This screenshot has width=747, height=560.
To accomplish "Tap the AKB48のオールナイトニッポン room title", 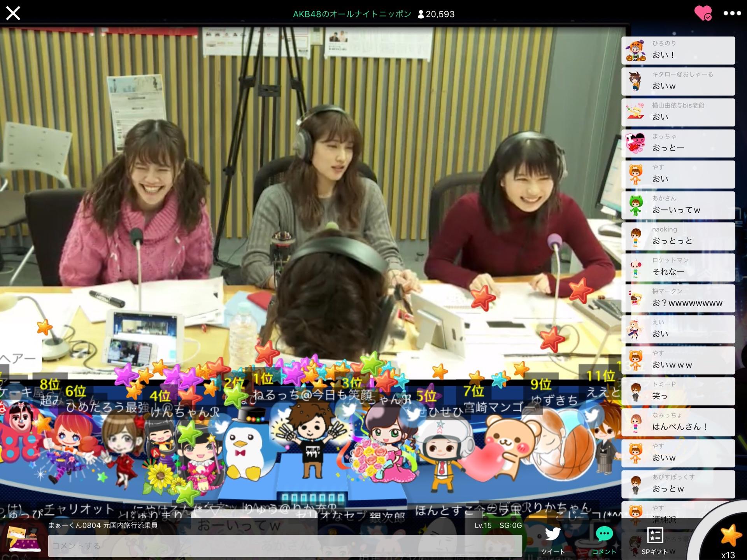I will 352,14.
